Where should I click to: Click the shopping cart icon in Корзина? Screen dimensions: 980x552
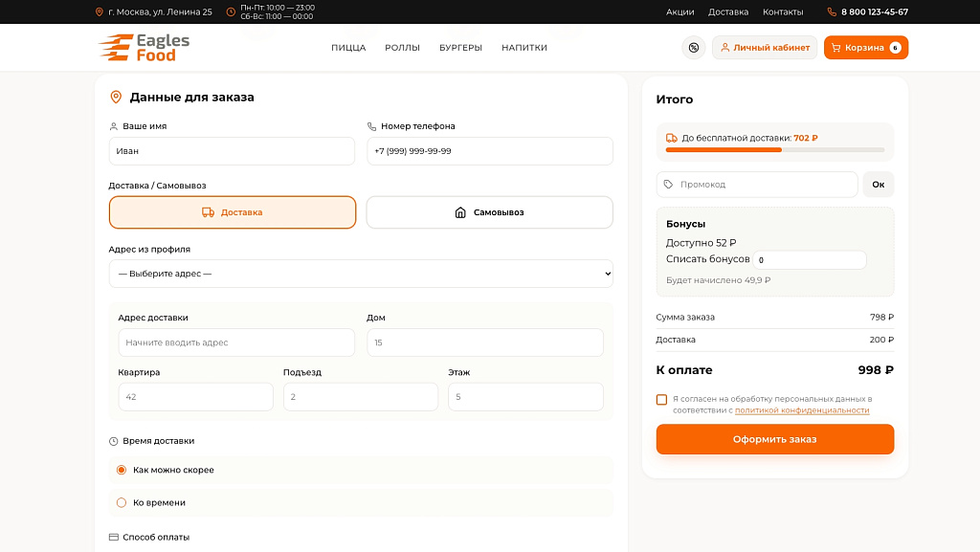pyautogui.click(x=835, y=48)
